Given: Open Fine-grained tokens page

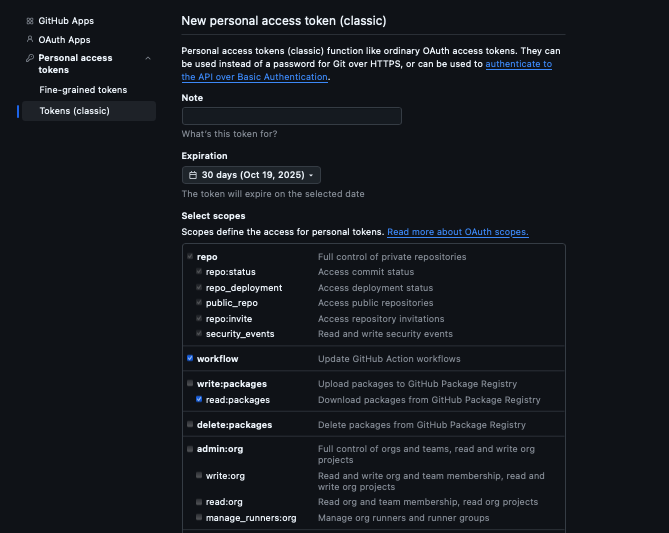Looking at the screenshot, I should point(83,90).
